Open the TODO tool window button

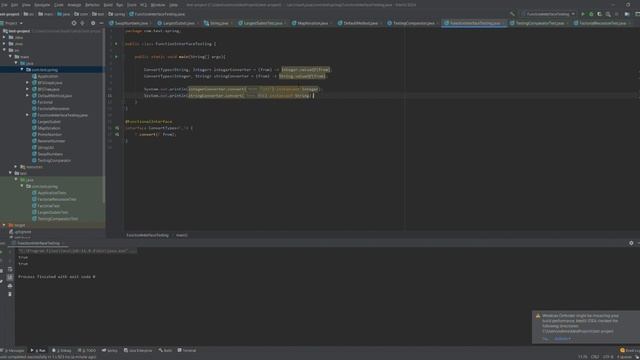click(87, 350)
